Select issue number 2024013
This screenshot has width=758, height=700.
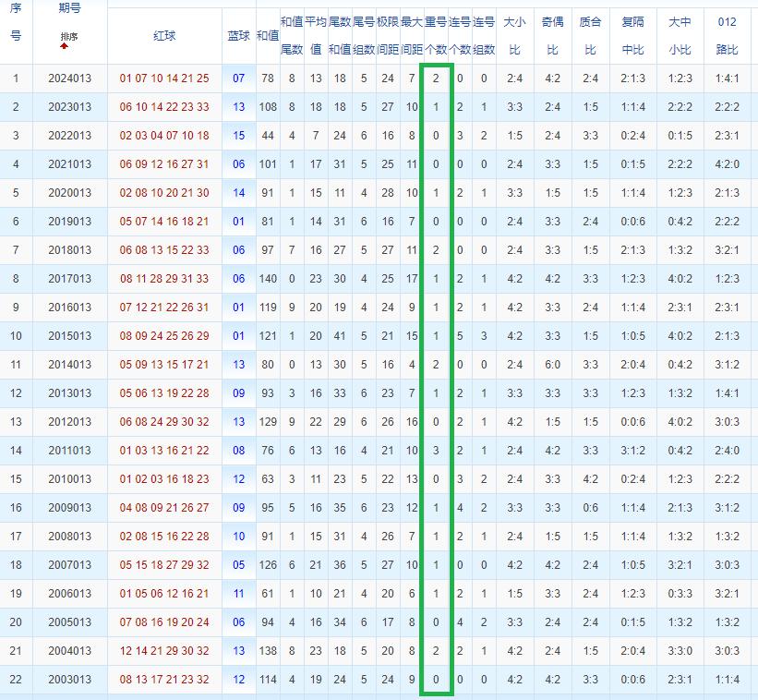[70, 78]
